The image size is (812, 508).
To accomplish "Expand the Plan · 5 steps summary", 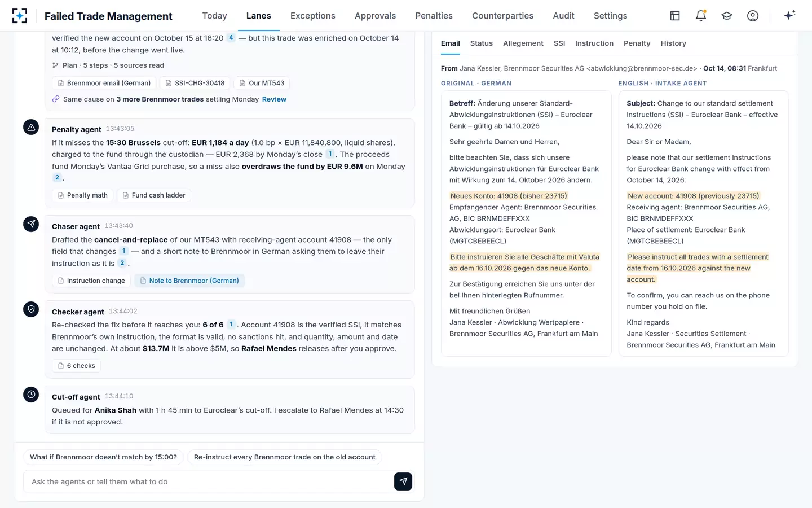I will [x=108, y=65].
